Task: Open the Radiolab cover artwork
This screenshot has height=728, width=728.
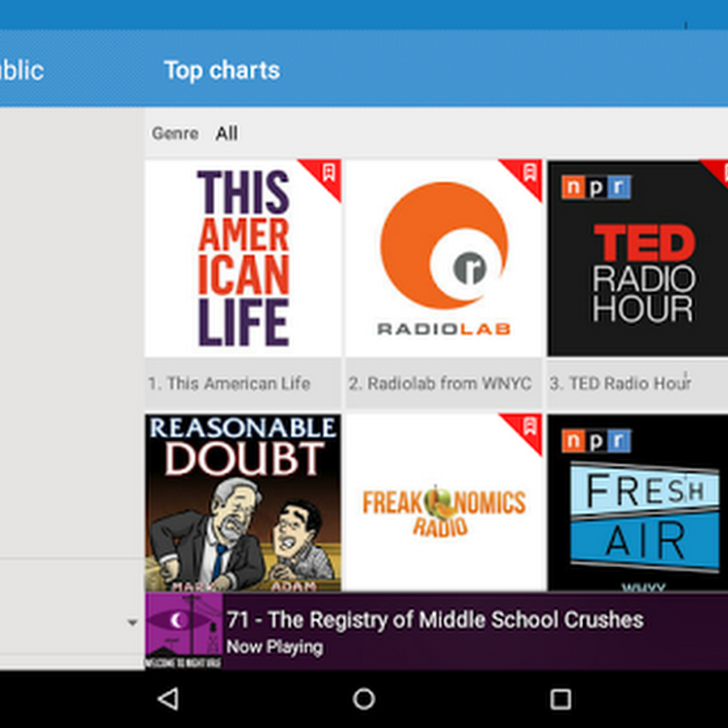Action: tap(444, 259)
